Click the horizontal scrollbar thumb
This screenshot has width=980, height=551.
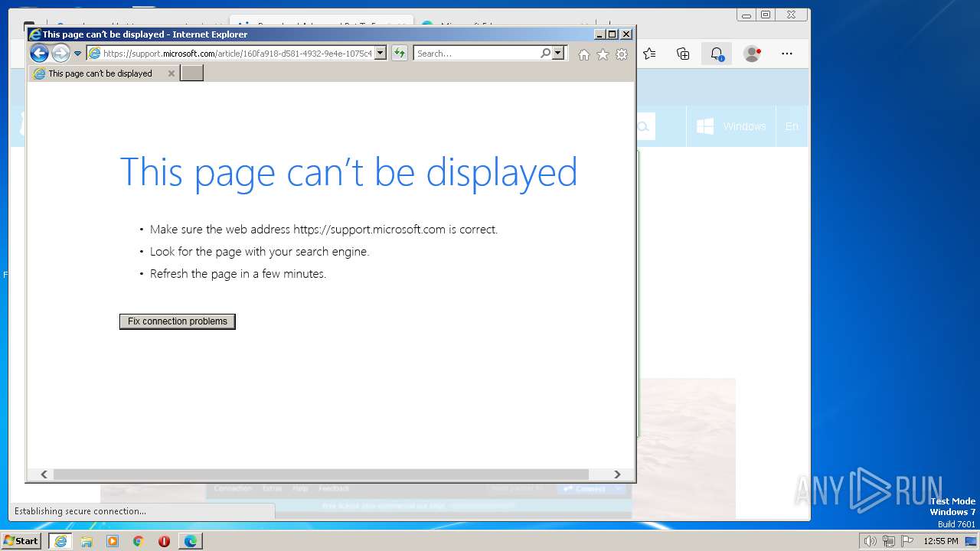tap(321, 474)
